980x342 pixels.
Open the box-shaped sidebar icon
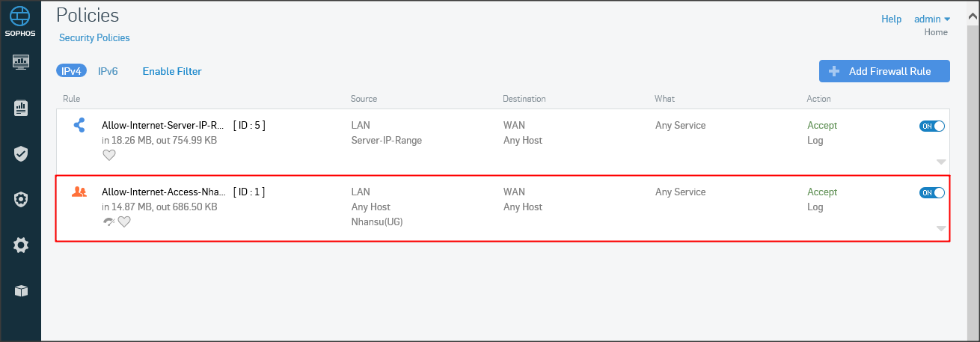[x=21, y=290]
